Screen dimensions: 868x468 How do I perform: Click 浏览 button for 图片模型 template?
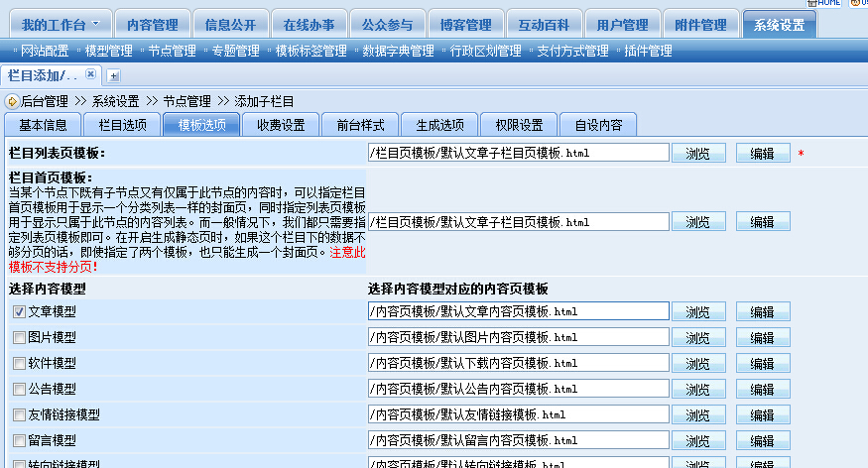pyautogui.click(x=698, y=337)
